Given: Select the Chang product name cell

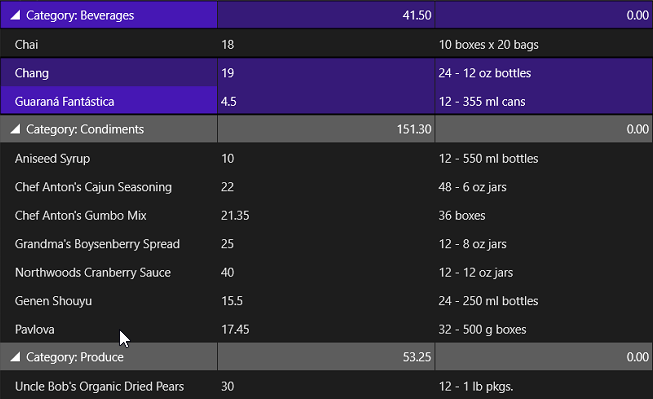Looking at the screenshot, I should 109,73.
